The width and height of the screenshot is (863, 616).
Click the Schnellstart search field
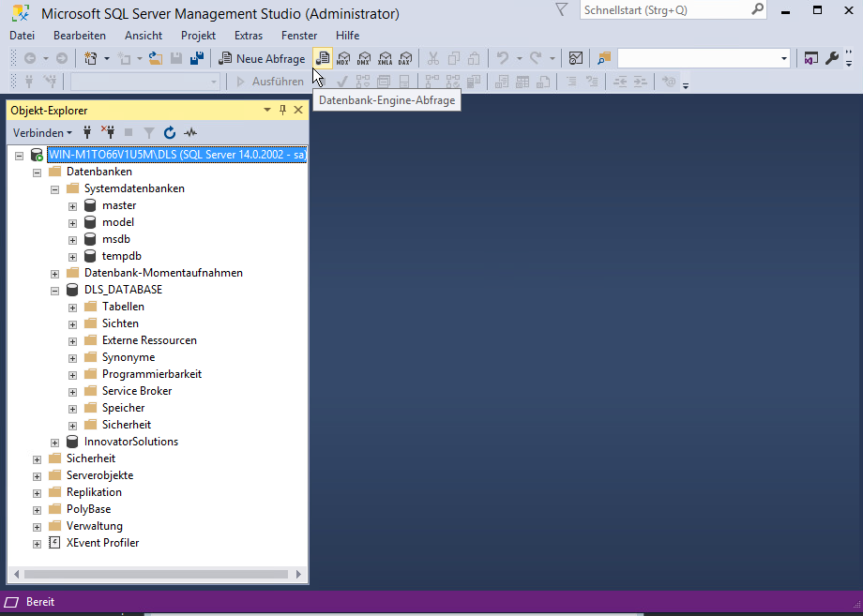pos(664,10)
